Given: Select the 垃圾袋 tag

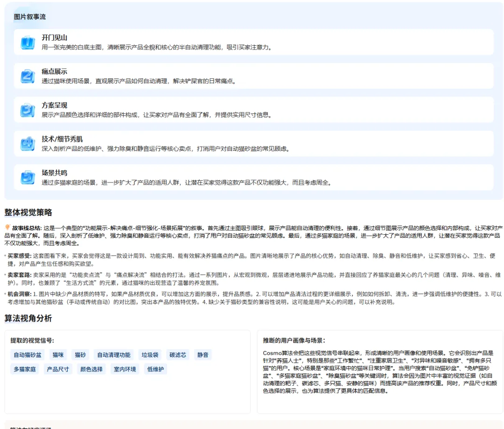Looking at the screenshot, I should coord(150,355).
